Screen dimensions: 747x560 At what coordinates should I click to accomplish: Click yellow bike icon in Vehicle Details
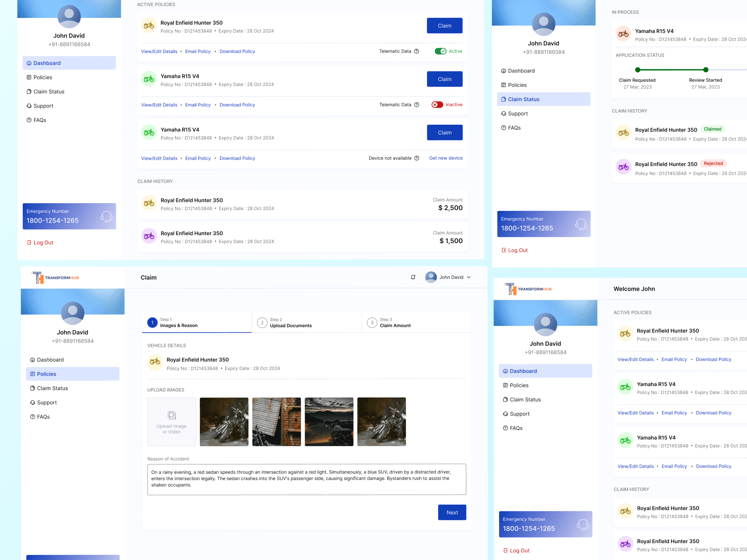click(x=155, y=362)
